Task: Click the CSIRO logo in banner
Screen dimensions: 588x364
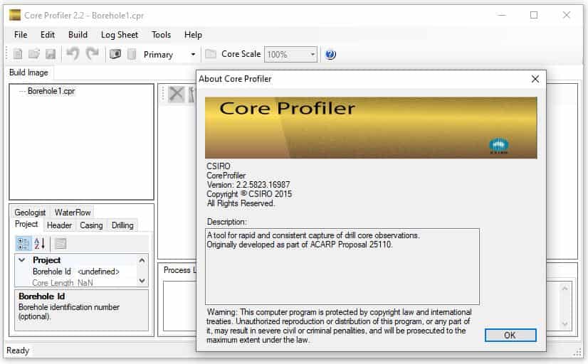Action: pyautogui.click(x=499, y=146)
